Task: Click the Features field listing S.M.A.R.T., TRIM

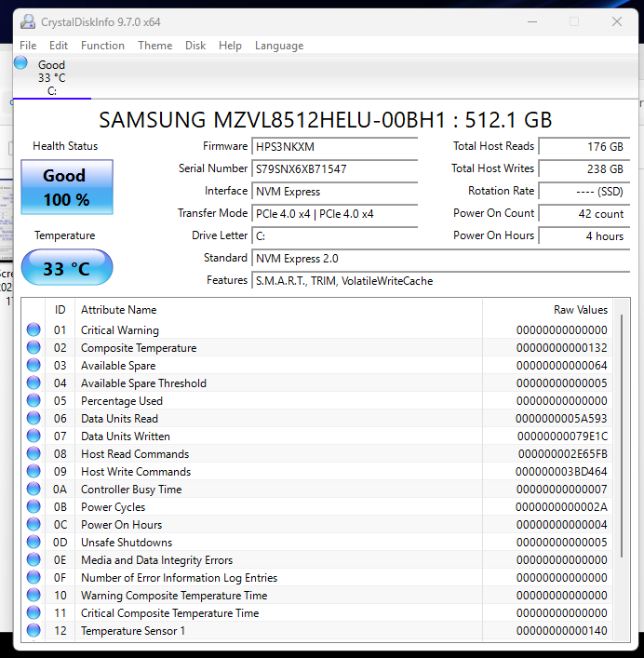Action: (441, 281)
